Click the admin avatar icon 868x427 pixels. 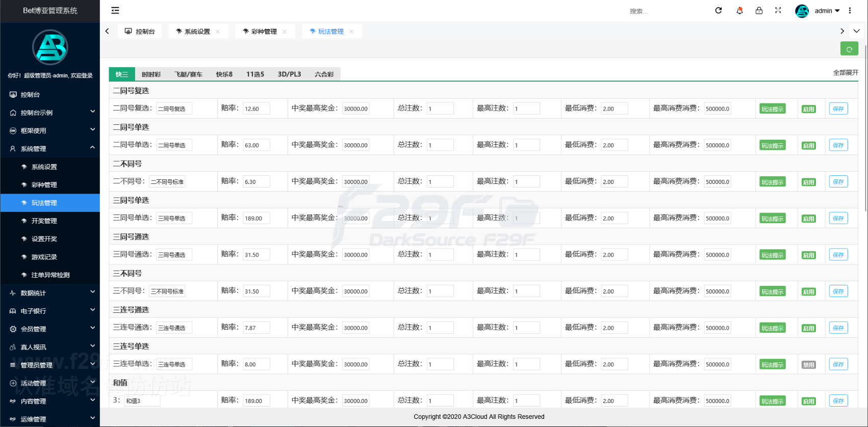802,11
